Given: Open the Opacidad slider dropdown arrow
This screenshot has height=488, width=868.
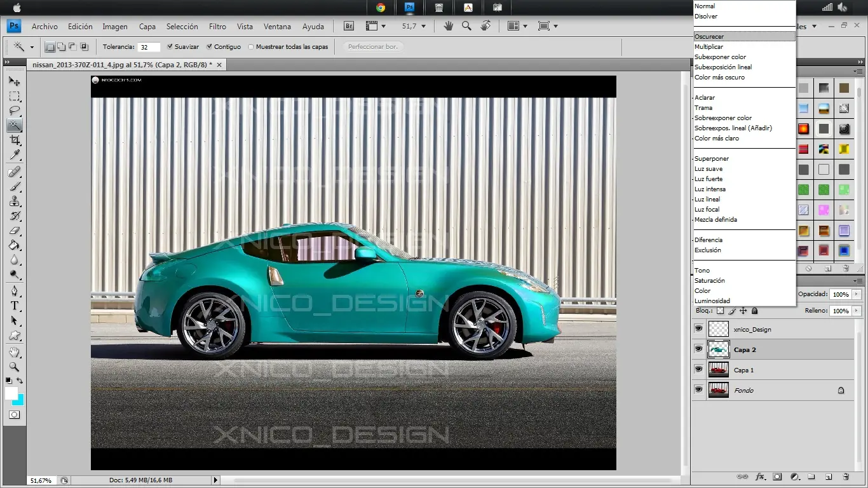Looking at the screenshot, I should pyautogui.click(x=857, y=294).
